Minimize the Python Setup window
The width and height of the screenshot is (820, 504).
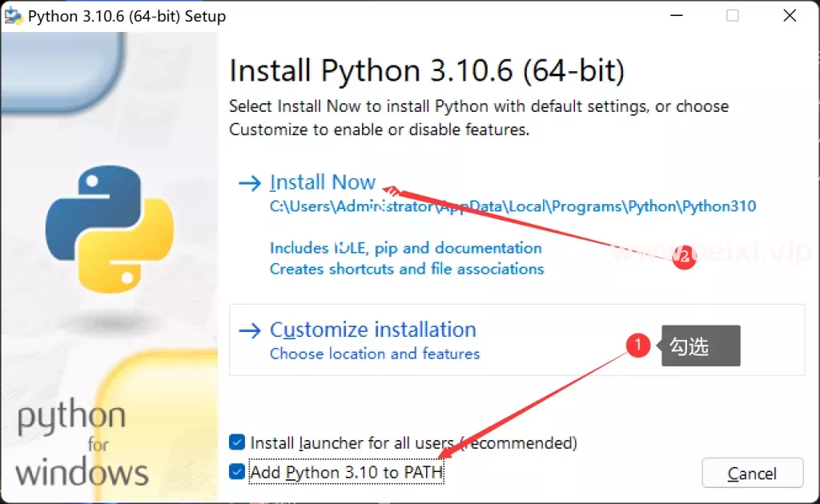[676, 16]
